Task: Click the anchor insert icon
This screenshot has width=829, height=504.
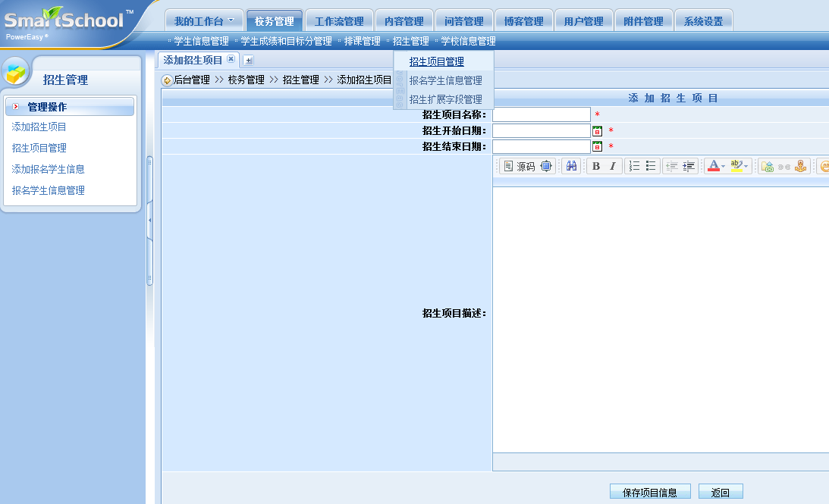Action: click(x=800, y=167)
